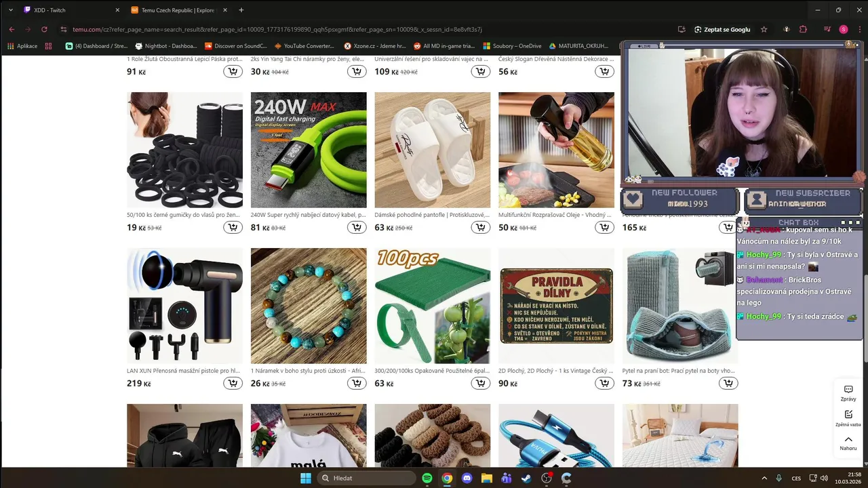This screenshot has width=868, height=488.
Task: Open the YouTube Converter bookmark
Action: pyautogui.click(x=304, y=46)
